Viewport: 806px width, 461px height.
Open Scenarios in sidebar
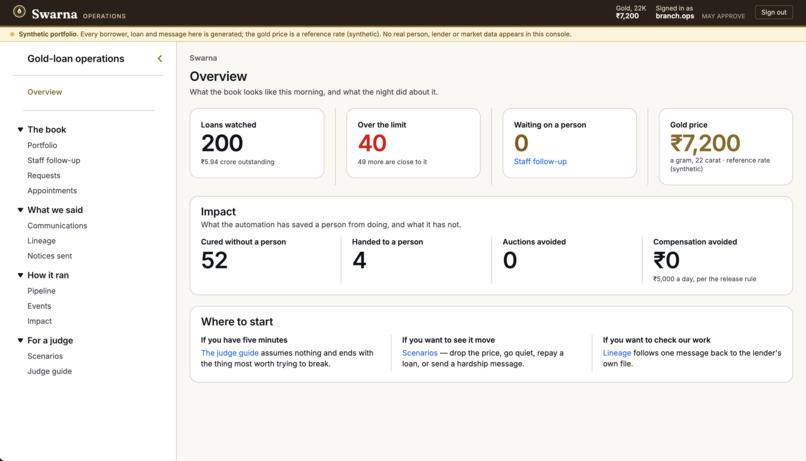pyautogui.click(x=45, y=356)
